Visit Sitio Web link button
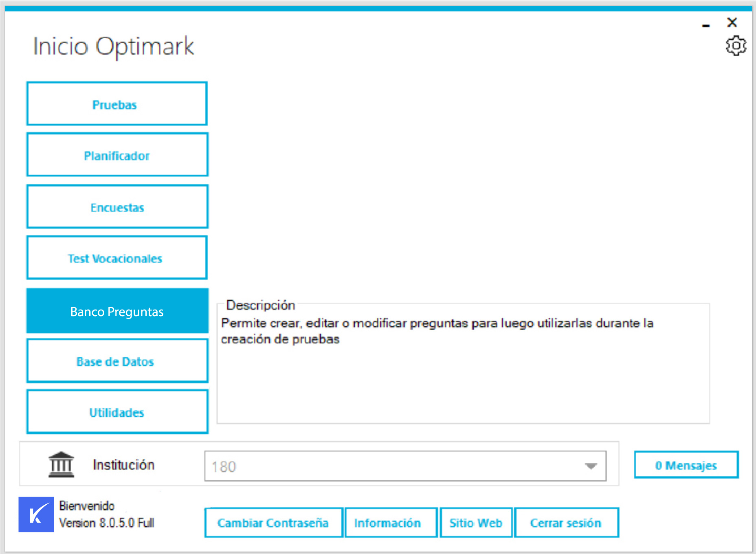The width and height of the screenshot is (756, 554). [476, 523]
